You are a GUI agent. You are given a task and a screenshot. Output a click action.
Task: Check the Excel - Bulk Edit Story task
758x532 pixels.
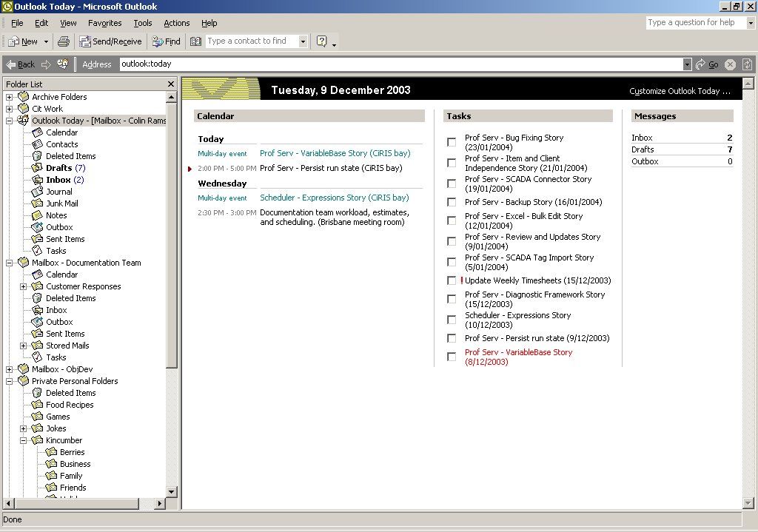coord(452,220)
